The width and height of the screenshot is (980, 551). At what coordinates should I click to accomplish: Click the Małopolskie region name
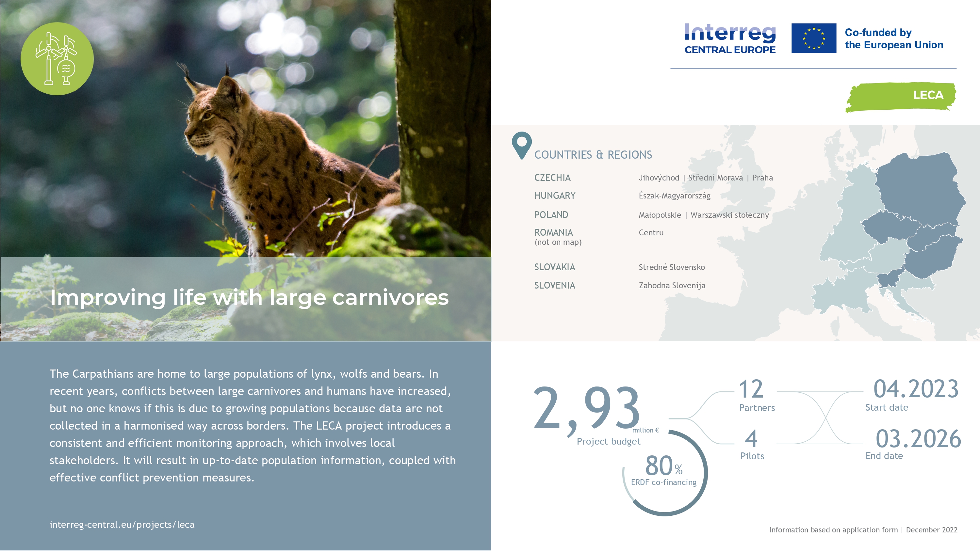[660, 215]
